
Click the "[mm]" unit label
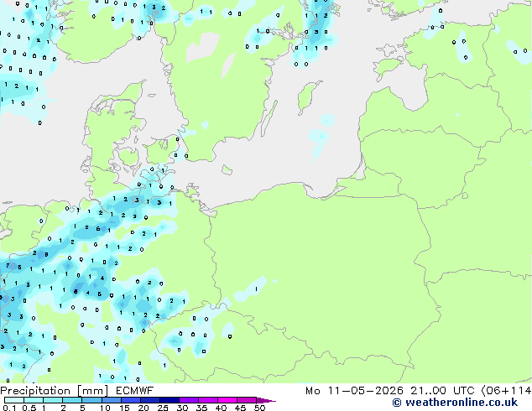pos(92,391)
